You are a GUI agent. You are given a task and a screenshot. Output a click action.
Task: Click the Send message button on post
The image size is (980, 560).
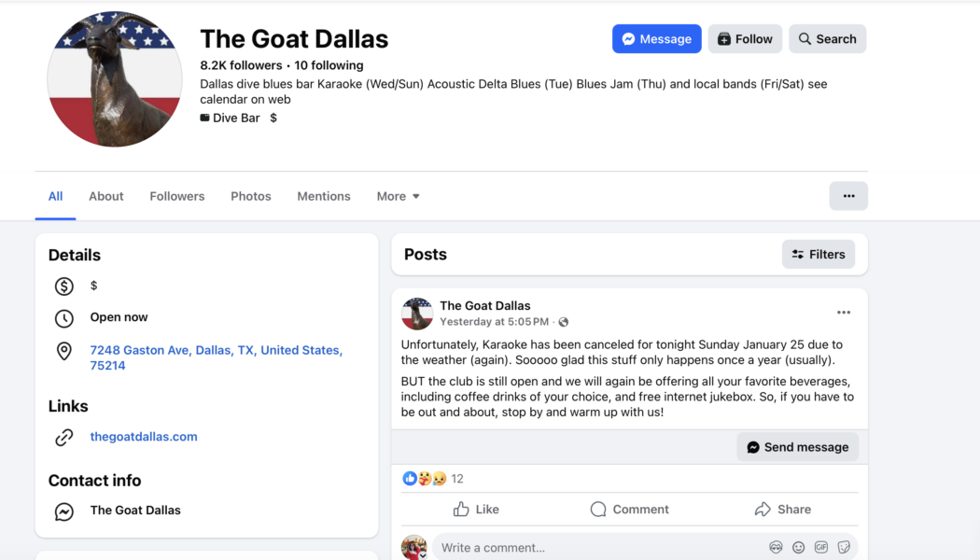[x=798, y=447]
